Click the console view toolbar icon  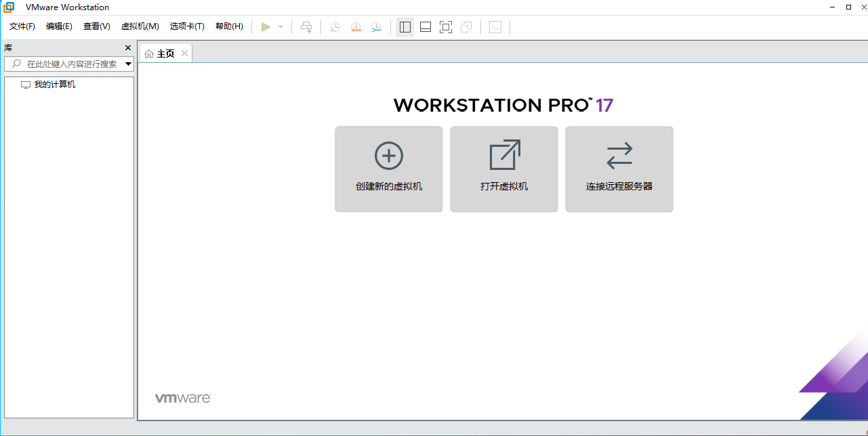tap(495, 27)
